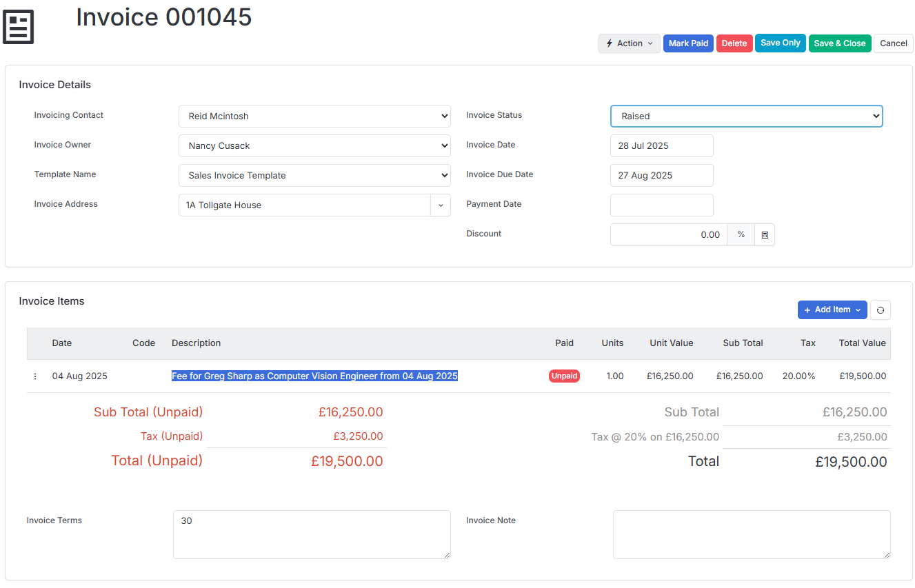Click the Tax column header
Viewport: 915px width, 588px height.
coord(808,343)
